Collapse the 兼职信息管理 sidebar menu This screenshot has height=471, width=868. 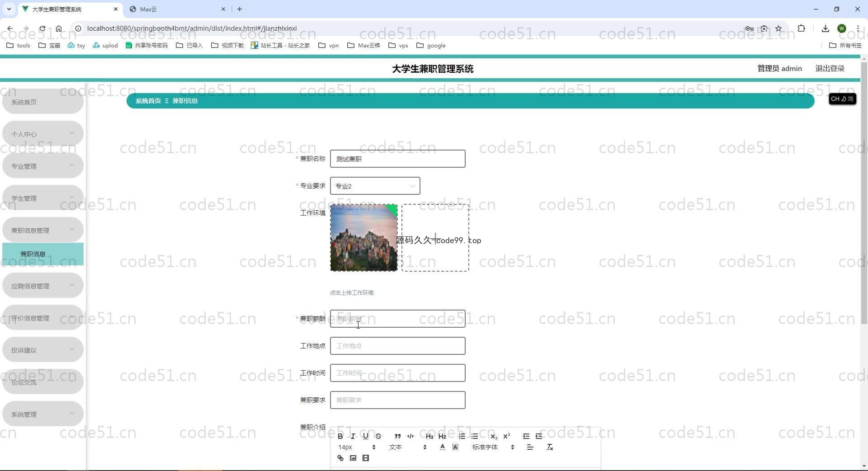click(x=43, y=230)
